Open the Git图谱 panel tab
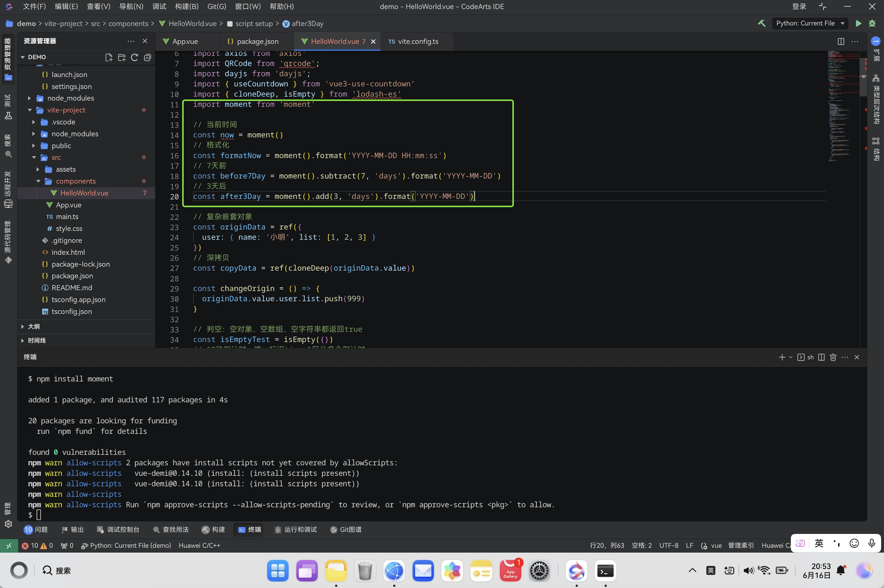Screen dimensions: 884x588 [x=346, y=529]
